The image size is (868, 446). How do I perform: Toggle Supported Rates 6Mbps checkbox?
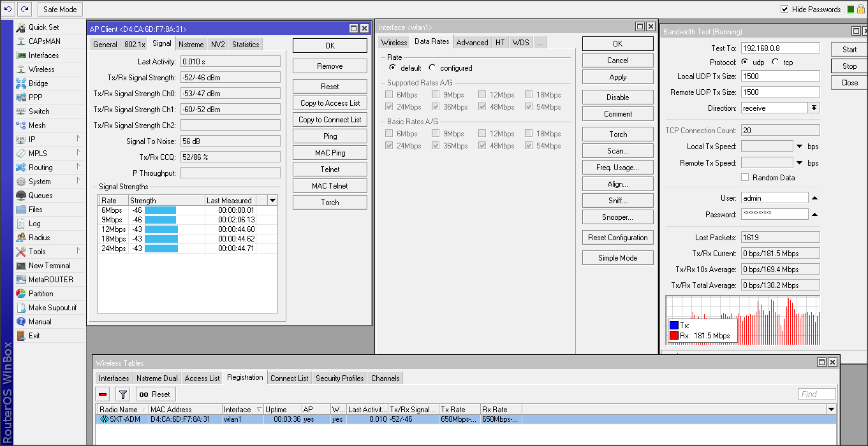389,95
